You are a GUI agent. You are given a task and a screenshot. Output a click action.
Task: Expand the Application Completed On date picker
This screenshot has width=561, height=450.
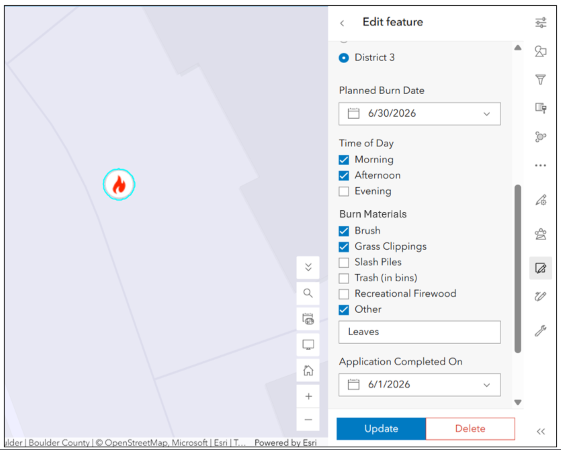(x=419, y=385)
